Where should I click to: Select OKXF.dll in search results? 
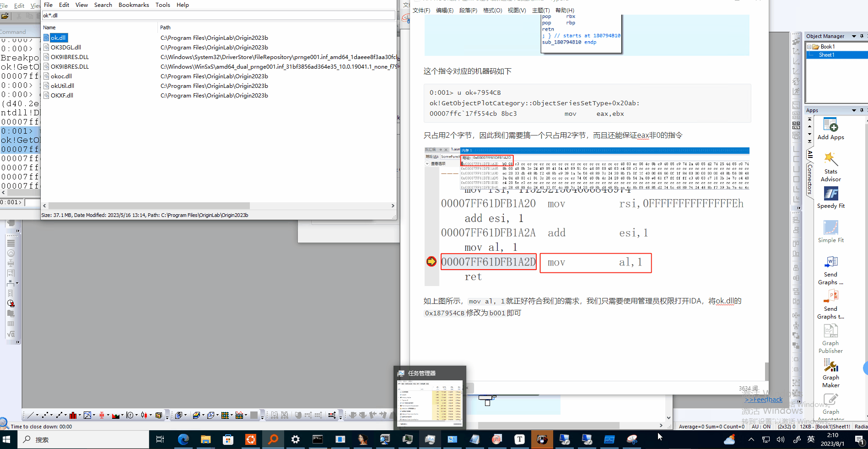(x=62, y=95)
